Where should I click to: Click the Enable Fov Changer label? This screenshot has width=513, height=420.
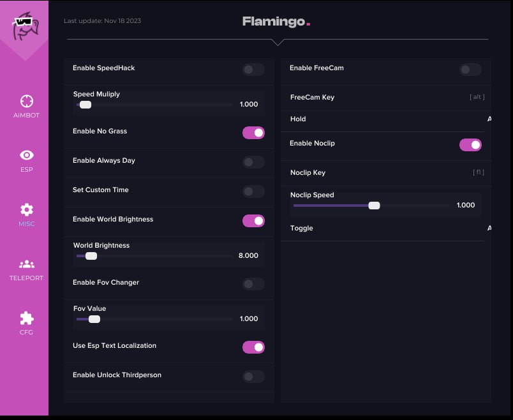(106, 283)
